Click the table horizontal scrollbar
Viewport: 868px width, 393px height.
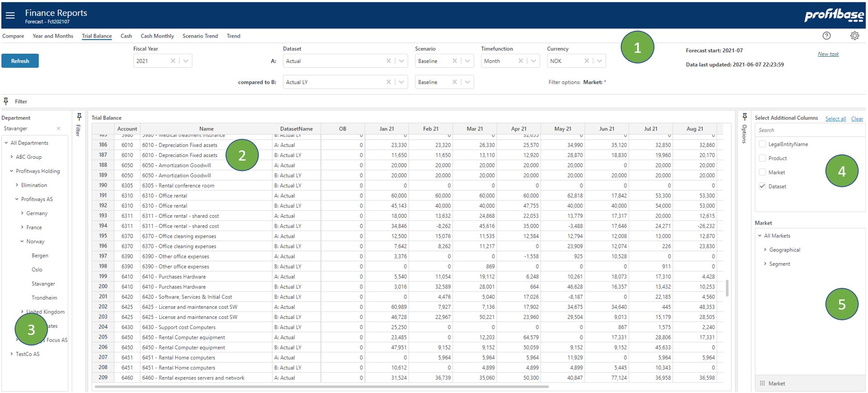322,387
